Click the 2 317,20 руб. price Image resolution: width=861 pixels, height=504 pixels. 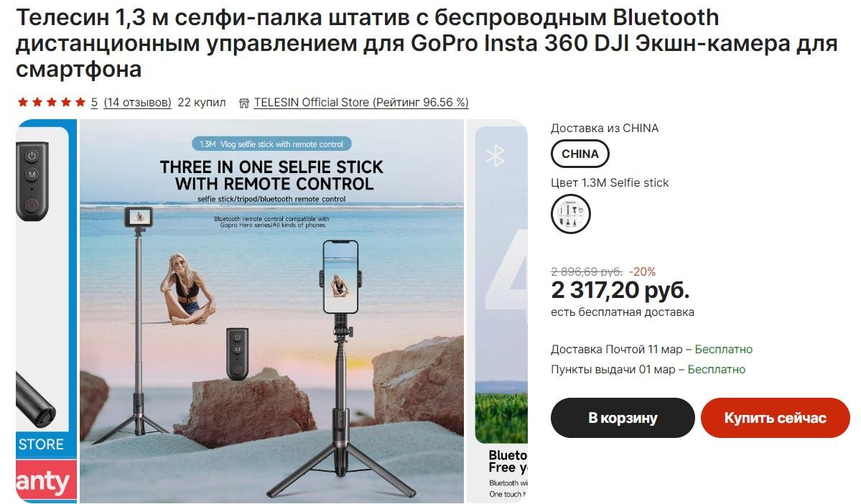620,290
